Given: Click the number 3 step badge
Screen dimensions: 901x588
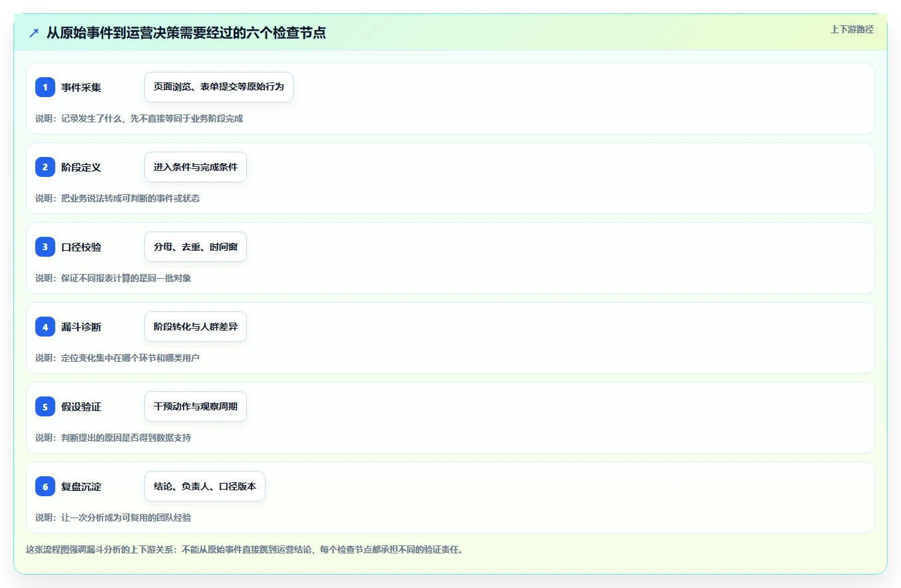Looking at the screenshot, I should pyautogui.click(x=45, y=247).
